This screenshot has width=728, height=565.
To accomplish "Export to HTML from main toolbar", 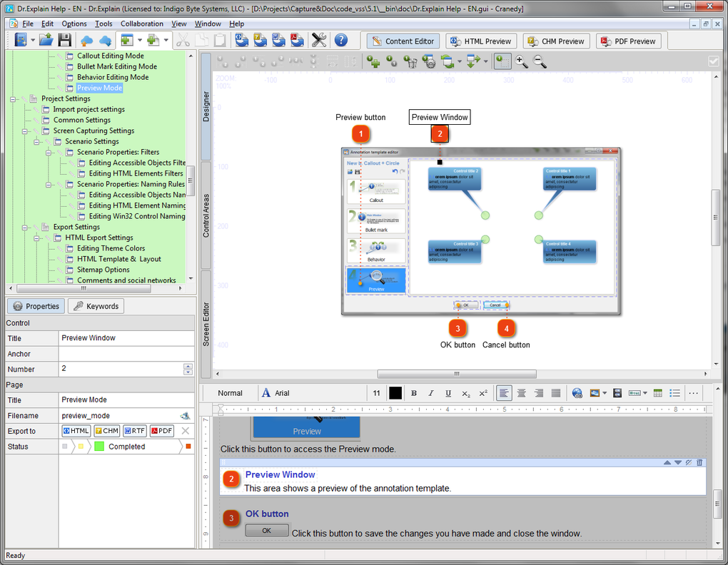I will click(x=241, y=41).
